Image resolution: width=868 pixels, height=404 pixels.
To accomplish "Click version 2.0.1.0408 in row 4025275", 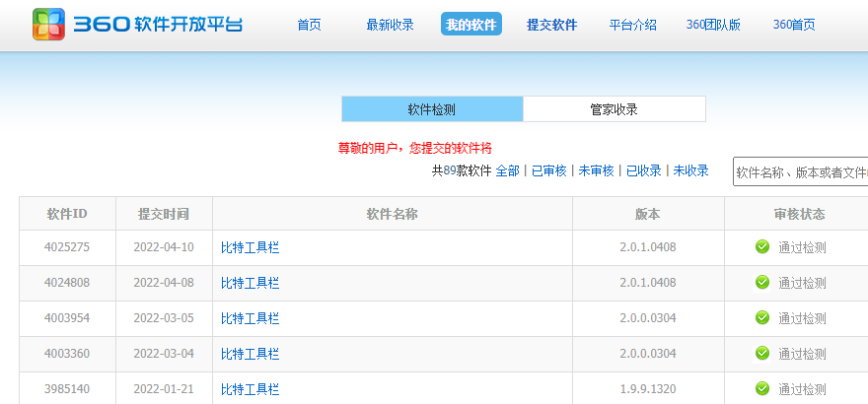I will (648, 247).
